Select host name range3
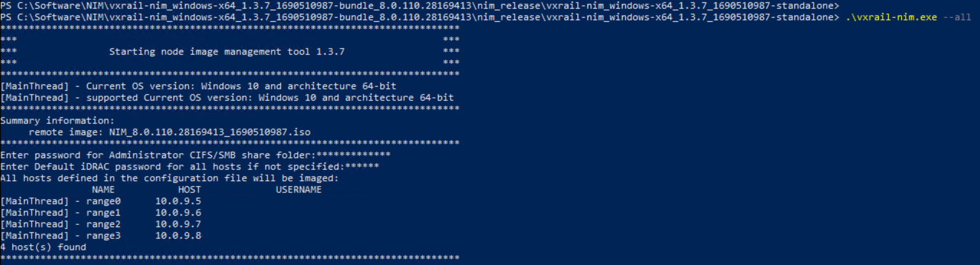The width and height of the screenshot is (980, 265). coord(103,235)
